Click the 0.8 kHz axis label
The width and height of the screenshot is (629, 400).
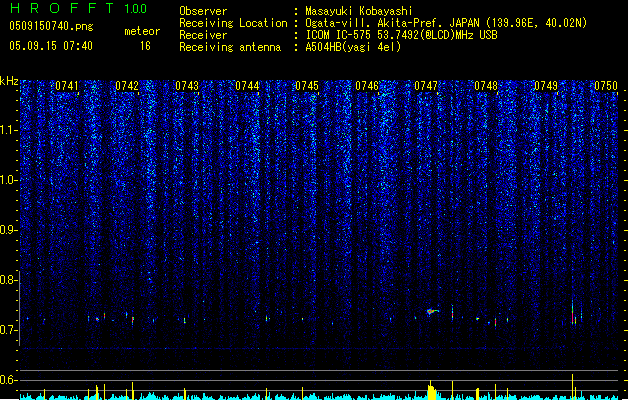tap(9, 280)
